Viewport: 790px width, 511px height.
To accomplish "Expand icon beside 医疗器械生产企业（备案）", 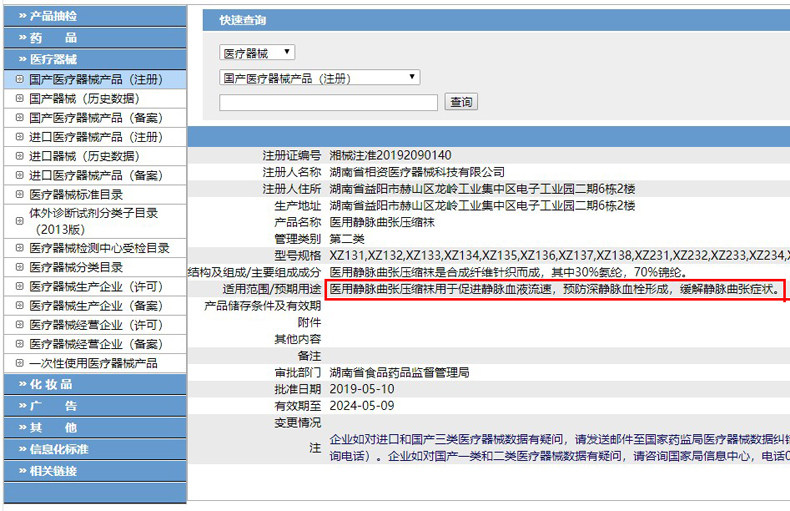I will (x=20, y=305).
